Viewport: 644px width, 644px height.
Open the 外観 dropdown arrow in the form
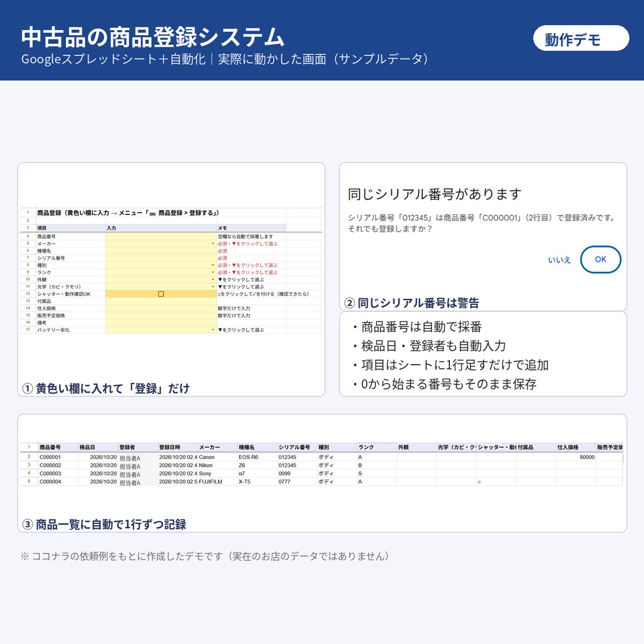tap(213, 280)
